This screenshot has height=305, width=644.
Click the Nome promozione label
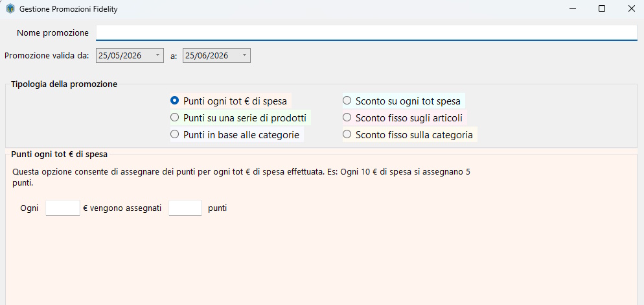[52, 33]
